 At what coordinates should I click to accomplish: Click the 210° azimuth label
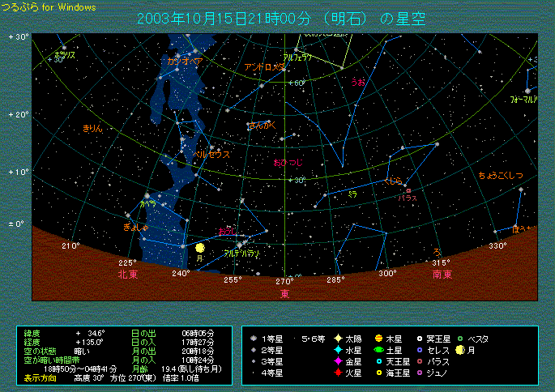pos(70,246)
